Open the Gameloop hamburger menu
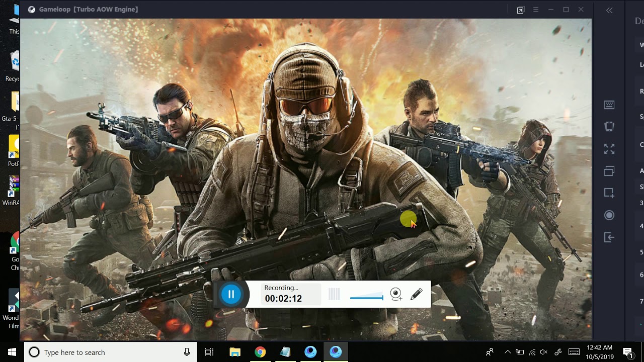This screenshot has height=362, width=644. coord(536,10)
